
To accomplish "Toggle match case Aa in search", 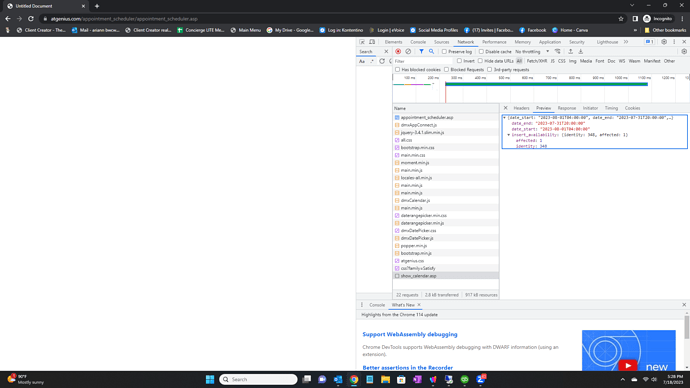I will (x=362, y=61).
